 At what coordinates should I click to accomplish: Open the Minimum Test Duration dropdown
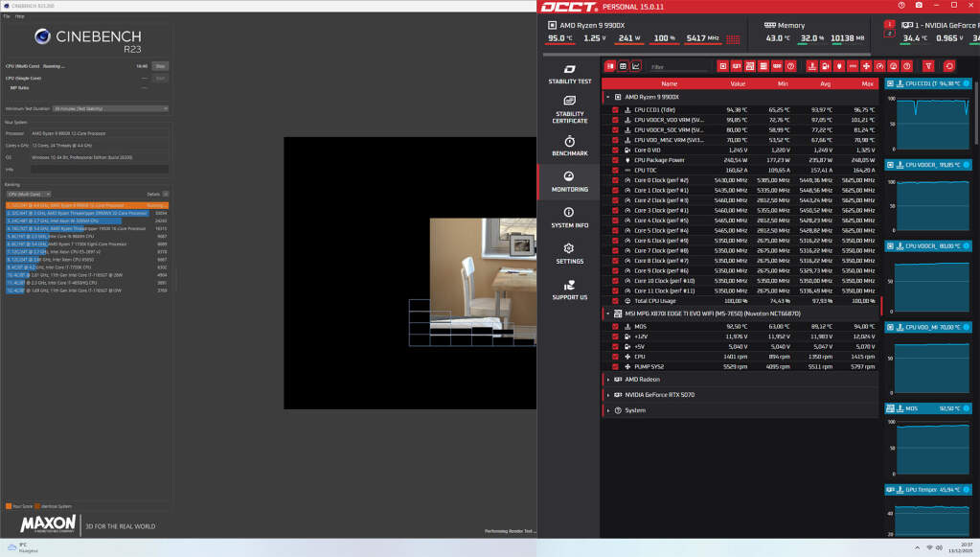pos(110,108)
